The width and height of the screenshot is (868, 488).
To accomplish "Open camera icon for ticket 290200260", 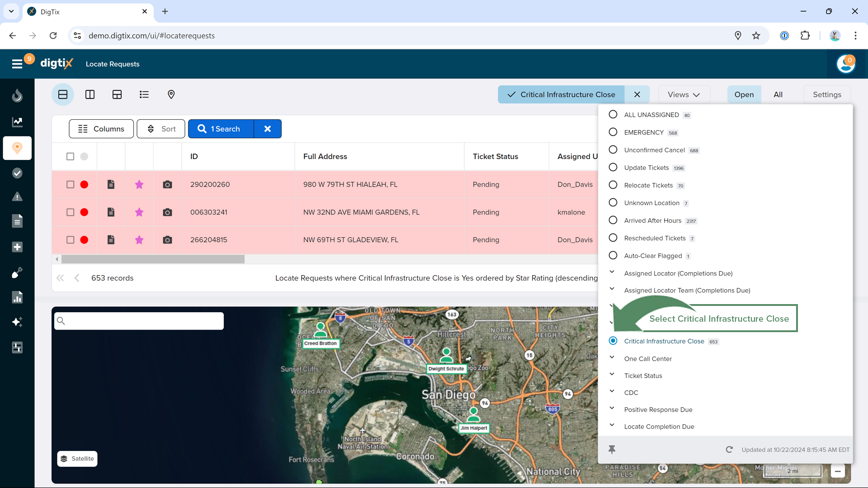I will point(167,184).
